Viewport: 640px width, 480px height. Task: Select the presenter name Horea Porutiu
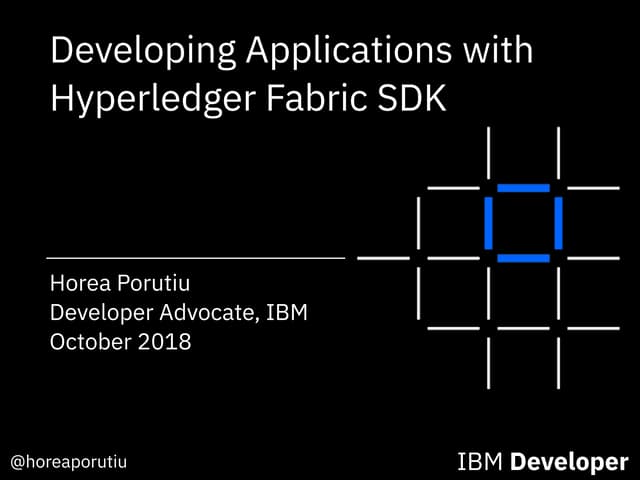(120, 286)
